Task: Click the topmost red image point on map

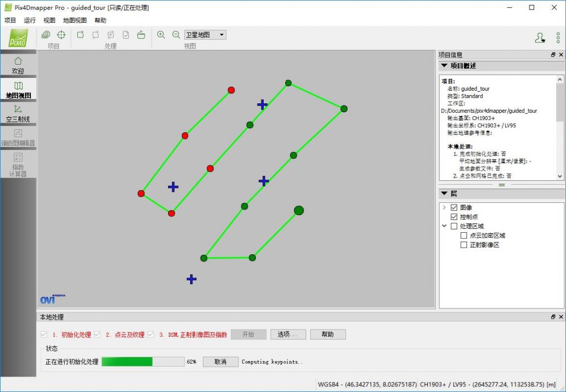Action: pyautogui.click(x=232, y=90)
